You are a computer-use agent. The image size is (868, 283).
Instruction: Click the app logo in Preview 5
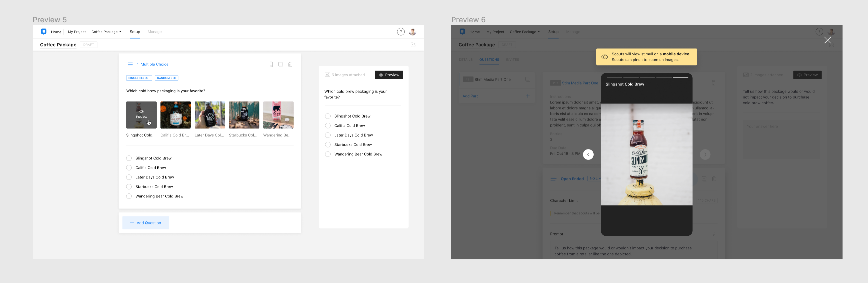[x=44, y=32]
